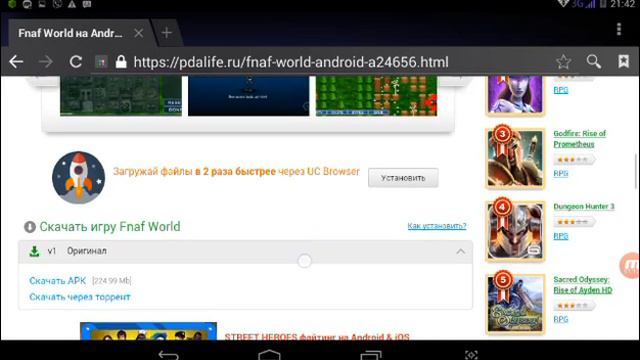Open Sacred Odyssey: Rise of Ayden HD
Screen dimensions: 640x360
(x=583, y=284)
